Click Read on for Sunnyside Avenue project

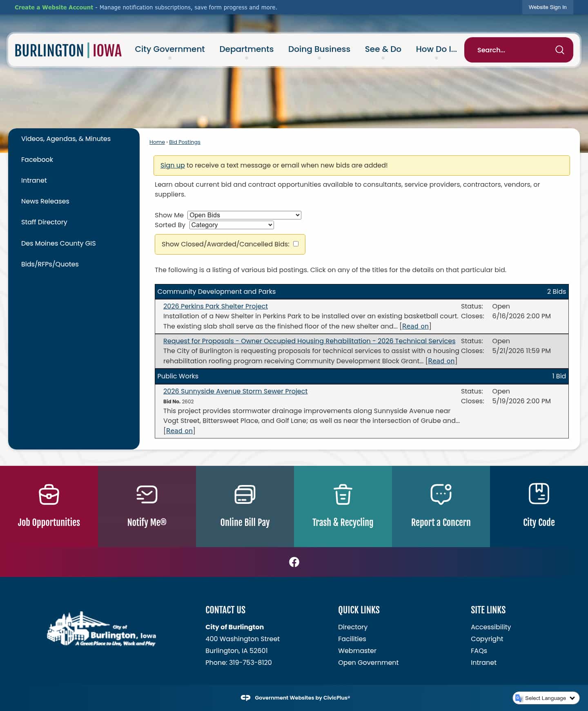(x=179, y=431)
